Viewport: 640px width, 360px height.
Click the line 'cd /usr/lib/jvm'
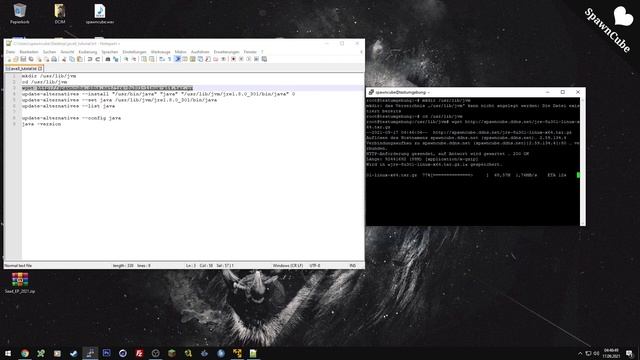pos(44,82)
